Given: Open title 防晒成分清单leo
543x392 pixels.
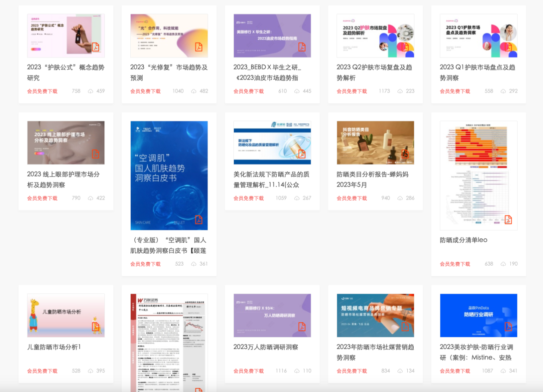Looking at the screenshot, I should [464, 240].
